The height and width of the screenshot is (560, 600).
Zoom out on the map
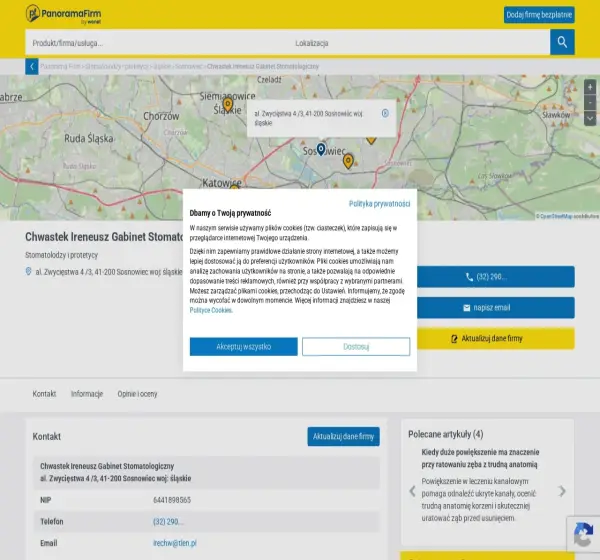[x=590, y=103]
